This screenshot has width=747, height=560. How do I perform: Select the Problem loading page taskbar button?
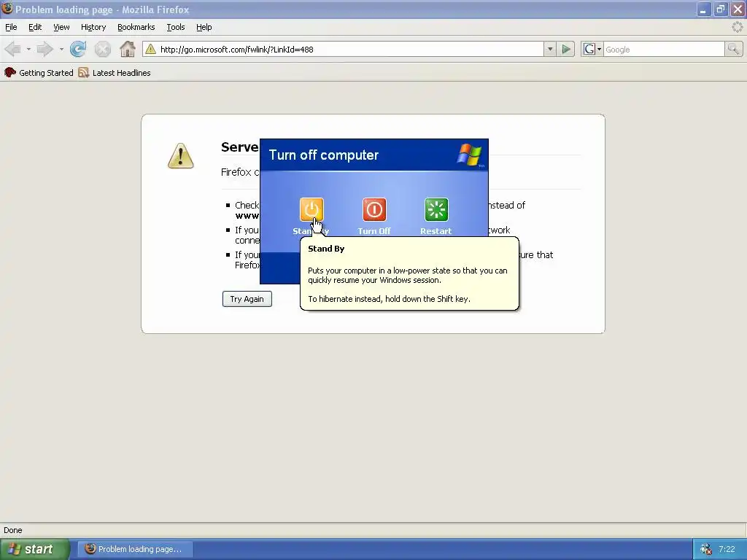[x=135, y=549]
